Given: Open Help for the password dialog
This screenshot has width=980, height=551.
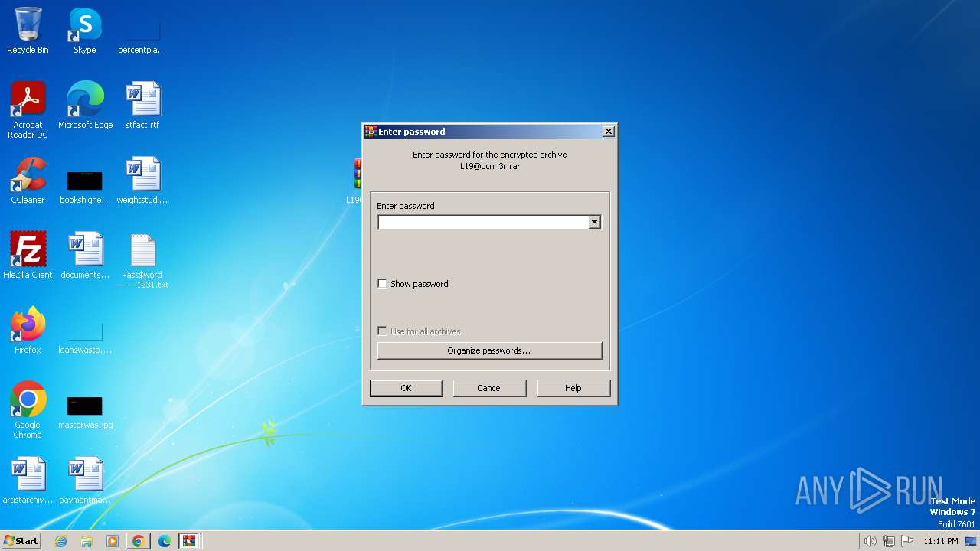Looking at the screenshot, I should tap(573, 388).
